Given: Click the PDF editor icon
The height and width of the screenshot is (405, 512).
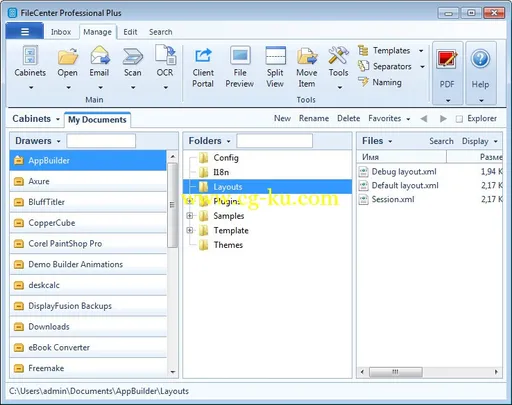Looking at the screenshot, I should tap(447, 59).
